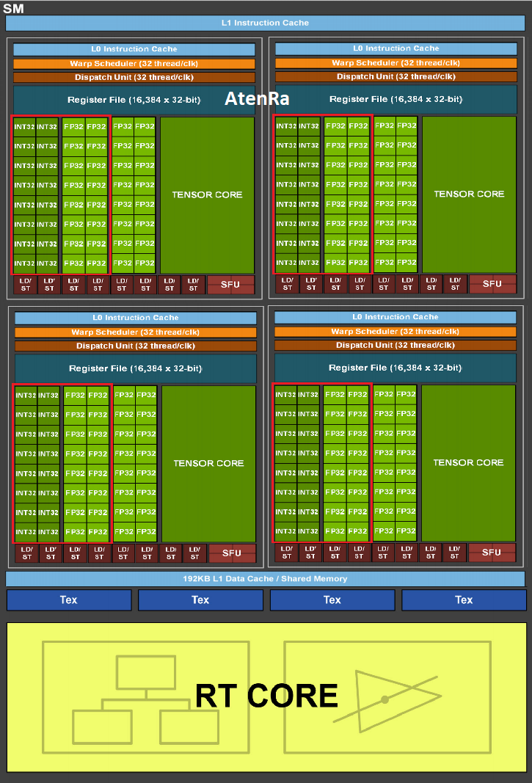The width and height of the screenshot is (532, 783).
Task: Click the L1 Instruction Cache bar
Action: pos(265,23)
